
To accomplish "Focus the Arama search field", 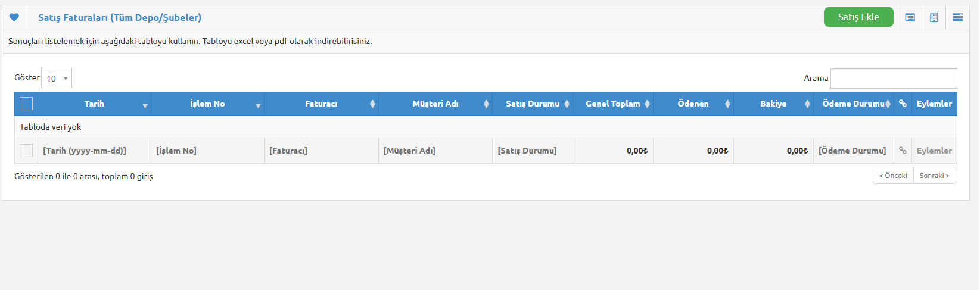I will tap(894, 79).
